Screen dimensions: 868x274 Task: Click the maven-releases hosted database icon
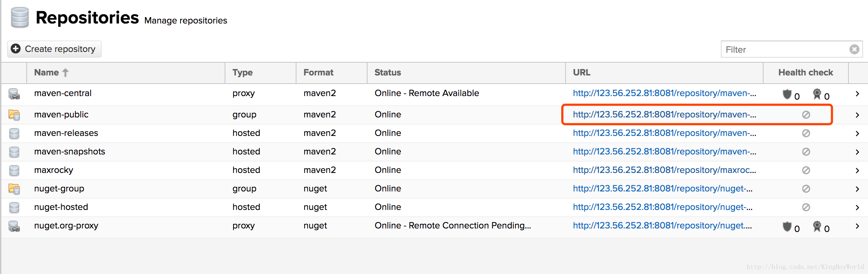14,133
